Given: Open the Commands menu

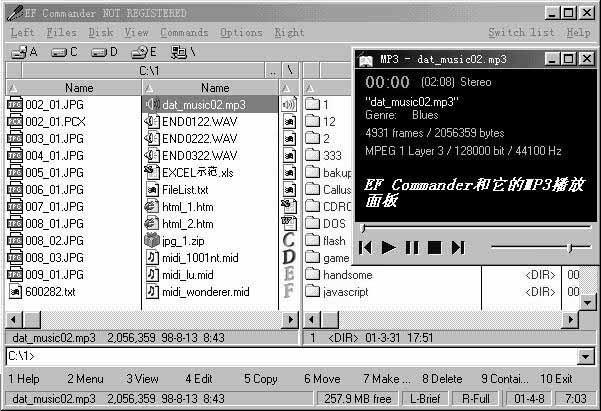Looking at the screenshot, I should pyautogui.click(x=184, y=32).
